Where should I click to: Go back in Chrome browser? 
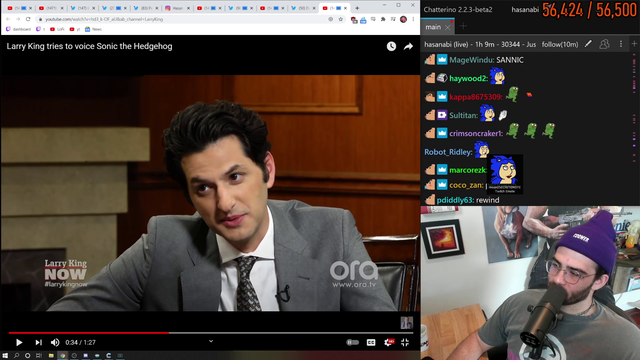[x=8, y=19]
